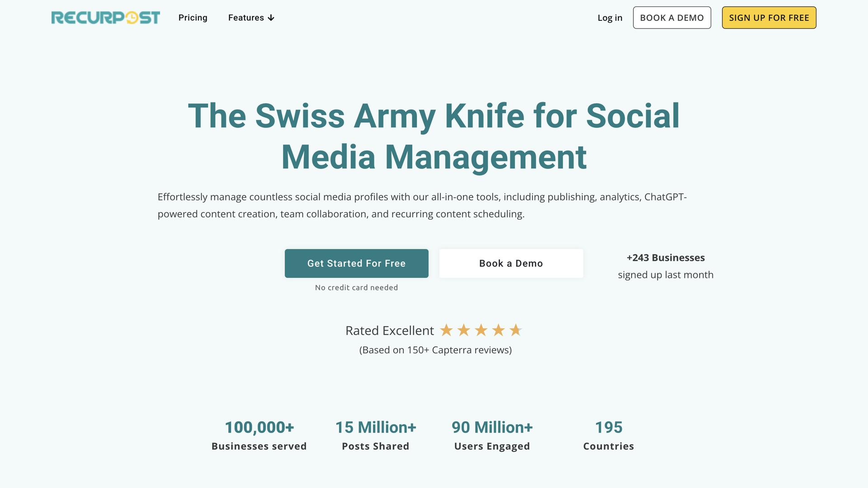
Task: Click the 15 Million+ Posts Shared stat
Action: click(x=375, y=435)
